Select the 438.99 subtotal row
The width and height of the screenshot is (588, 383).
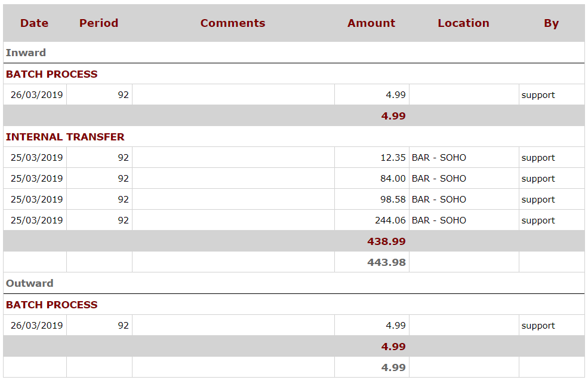click(392, 241)
